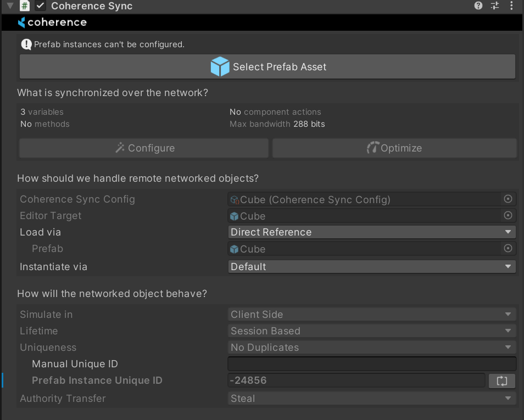Pick object for Coherence Sync Config field
524x420 pixels.
(x=508, y=199)
